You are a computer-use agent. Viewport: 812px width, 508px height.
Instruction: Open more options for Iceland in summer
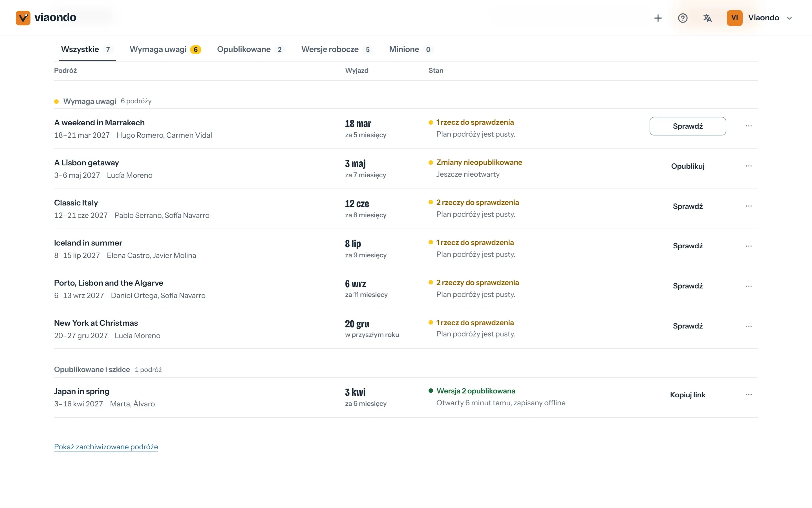click(x=749, y=246)
